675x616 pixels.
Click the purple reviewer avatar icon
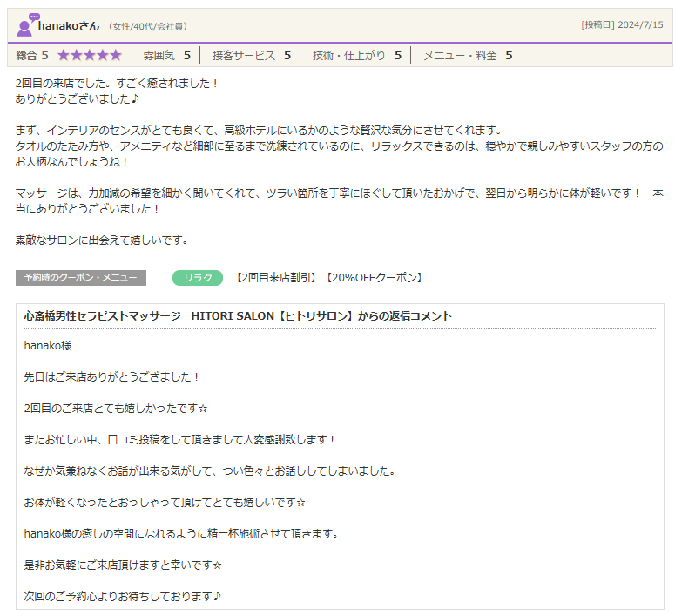pos(27,25)
